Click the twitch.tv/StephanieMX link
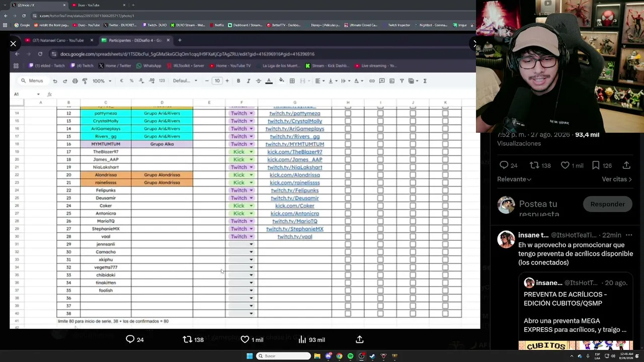Image resolution: width=644 pixels, height=362 pixels. 295,229
